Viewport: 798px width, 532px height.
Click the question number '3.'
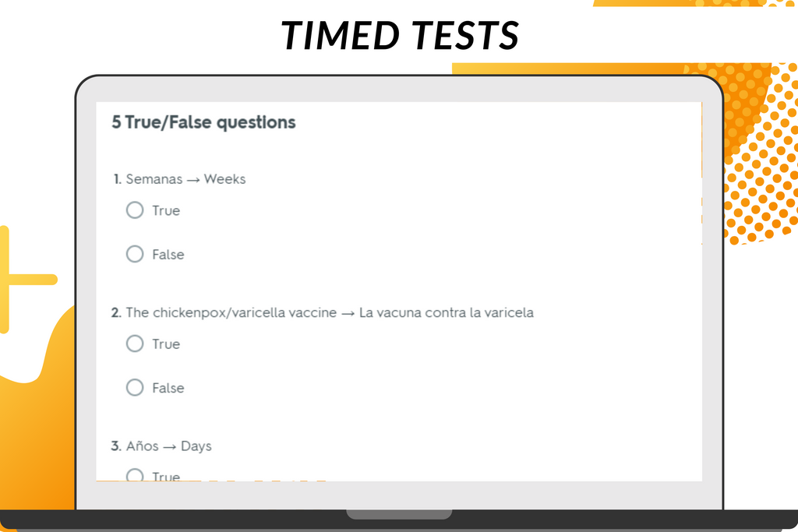pyautogui.click(x=116, y=446)
